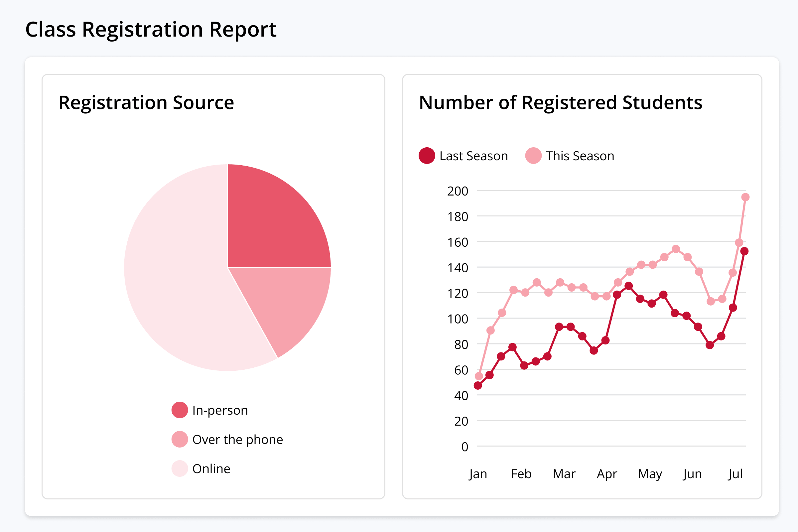Click the 180 y-axis value
Viewport: 798px width, 532px height.
tap(458, 217)
